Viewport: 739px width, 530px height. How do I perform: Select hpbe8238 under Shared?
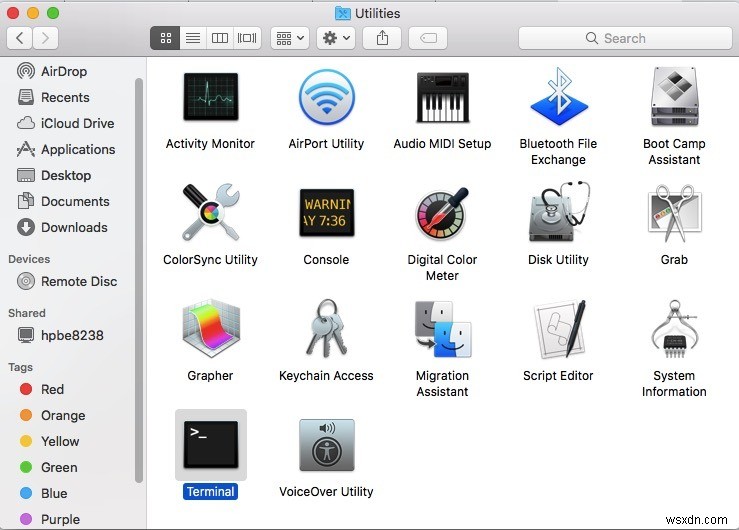point(60,335)
